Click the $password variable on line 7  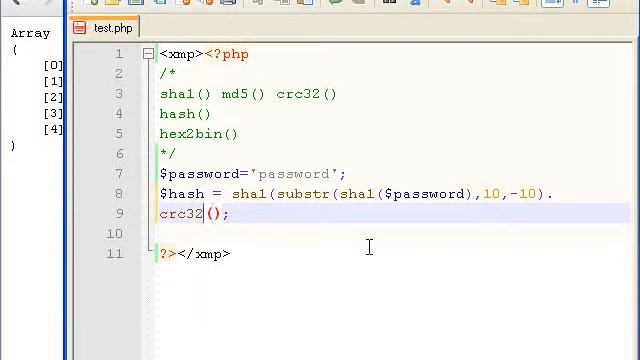pyautogui.click(x=200, y=174)
